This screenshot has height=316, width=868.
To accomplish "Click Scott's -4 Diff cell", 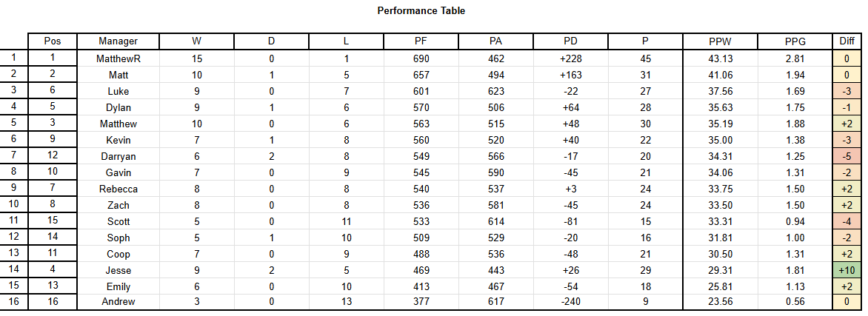I will 846,221.
